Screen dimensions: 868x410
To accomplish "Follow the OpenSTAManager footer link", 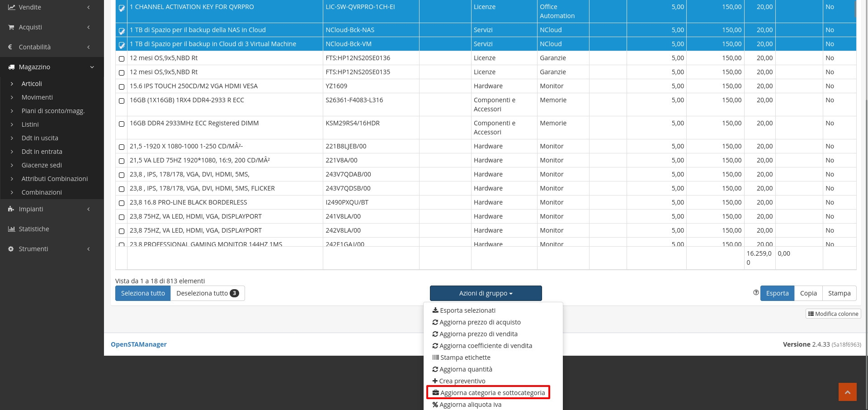I will (x=139, y=344).
